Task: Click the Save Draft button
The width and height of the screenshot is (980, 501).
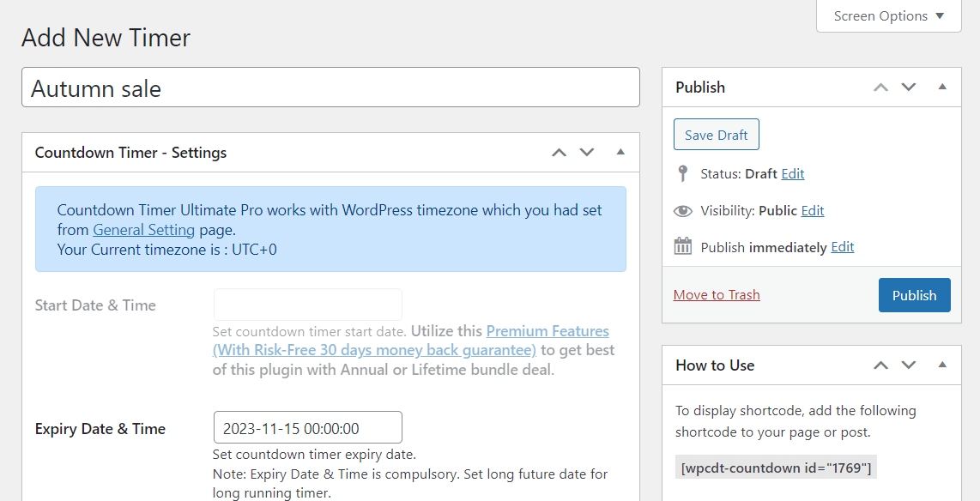Action: (x=716, y=134)
